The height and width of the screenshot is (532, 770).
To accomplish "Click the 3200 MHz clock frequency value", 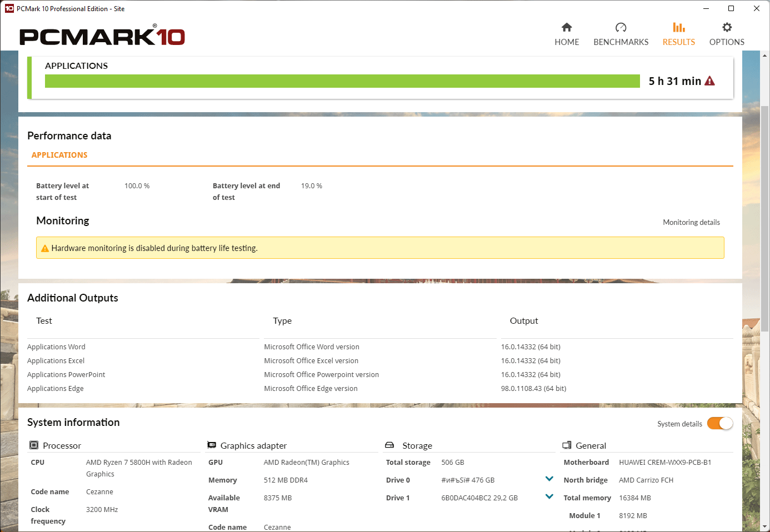I will coord(102,510).
